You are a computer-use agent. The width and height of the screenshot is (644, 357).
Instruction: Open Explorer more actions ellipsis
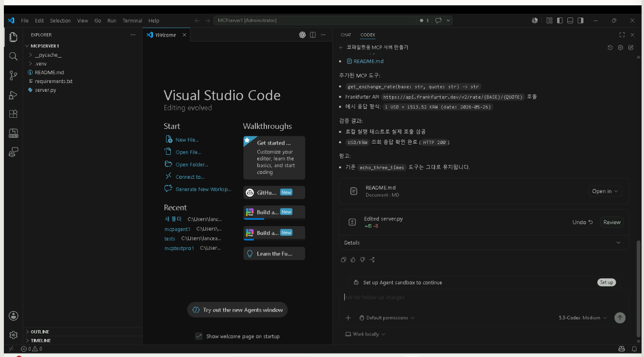[133, 35]
